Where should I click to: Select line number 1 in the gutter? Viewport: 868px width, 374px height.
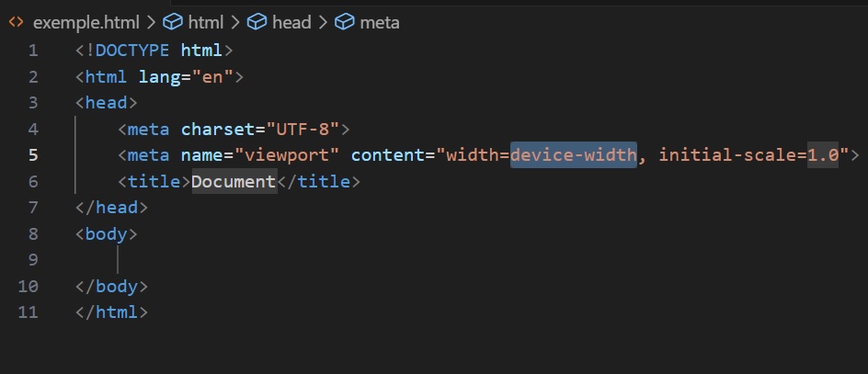pyautogui.click(x=33, y=50)
